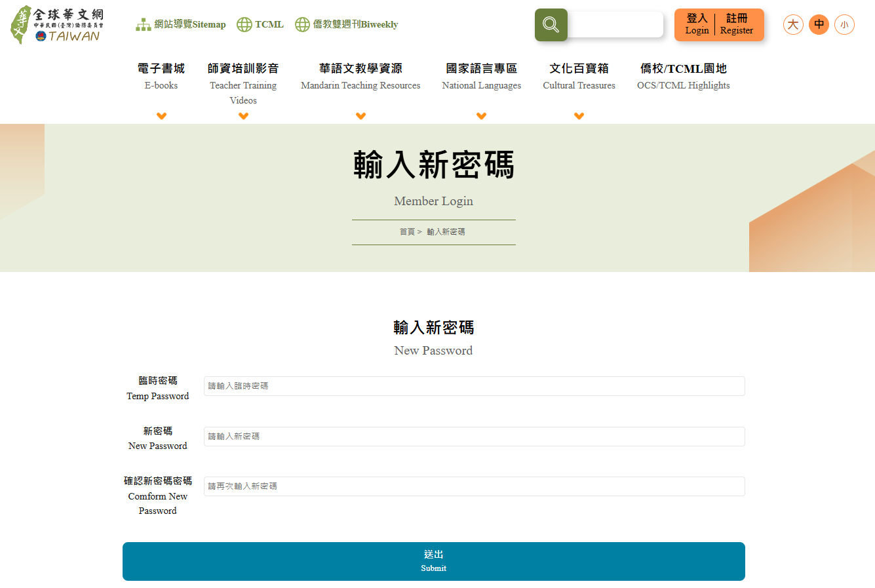875x588 pixels.
Task: Expand the Cultural Treasures chevron
Action: (579, 116)
